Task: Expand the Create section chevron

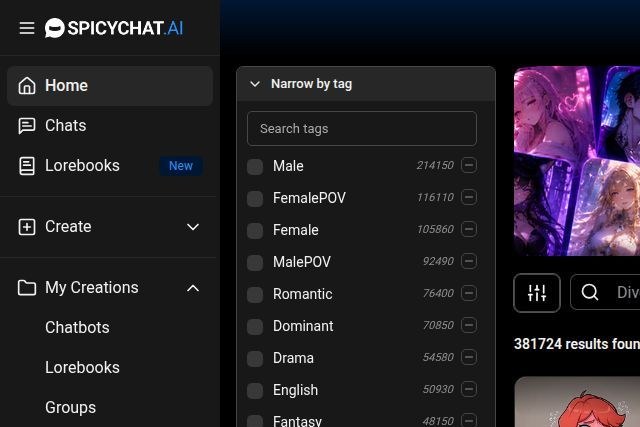Action: point(193,227)
